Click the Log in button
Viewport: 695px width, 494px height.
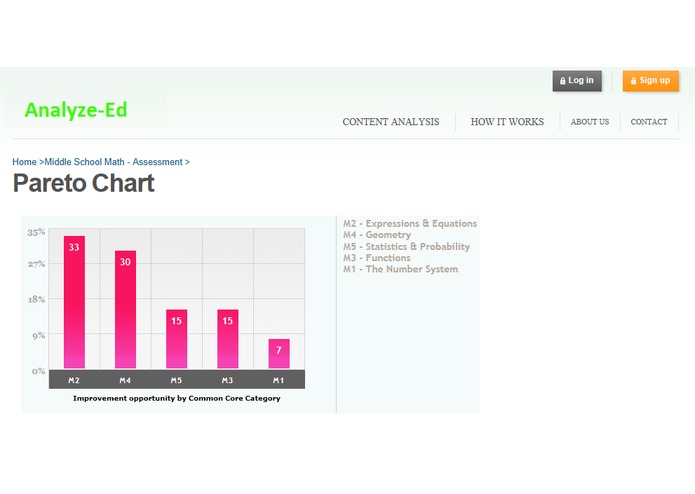577,81
